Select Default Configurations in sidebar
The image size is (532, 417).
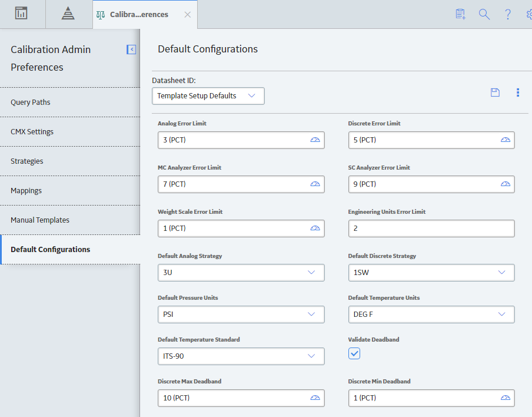click(x=70, y=250)
